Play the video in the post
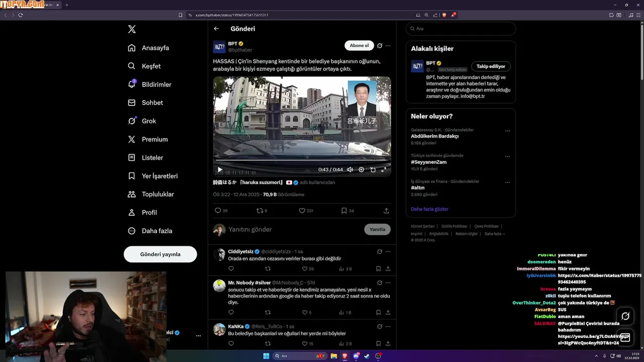 pos(219,169)
